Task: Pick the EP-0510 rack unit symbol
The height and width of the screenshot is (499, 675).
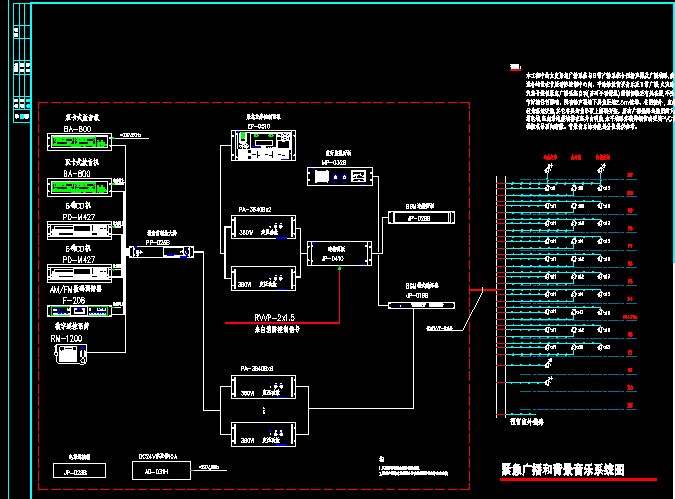Action: click(x=263, y=146)
